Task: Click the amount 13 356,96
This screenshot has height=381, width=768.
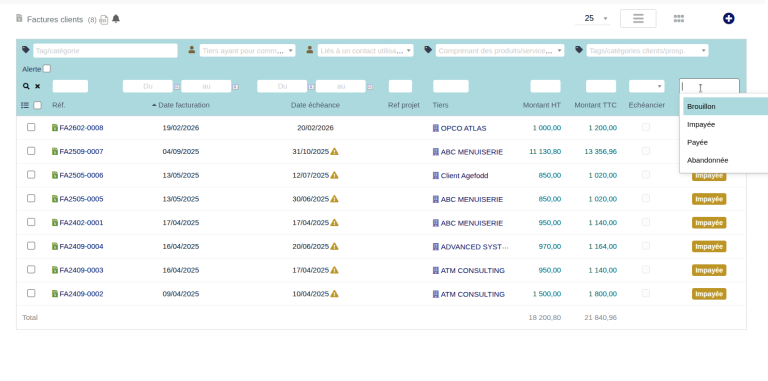Action: (600, 152)
